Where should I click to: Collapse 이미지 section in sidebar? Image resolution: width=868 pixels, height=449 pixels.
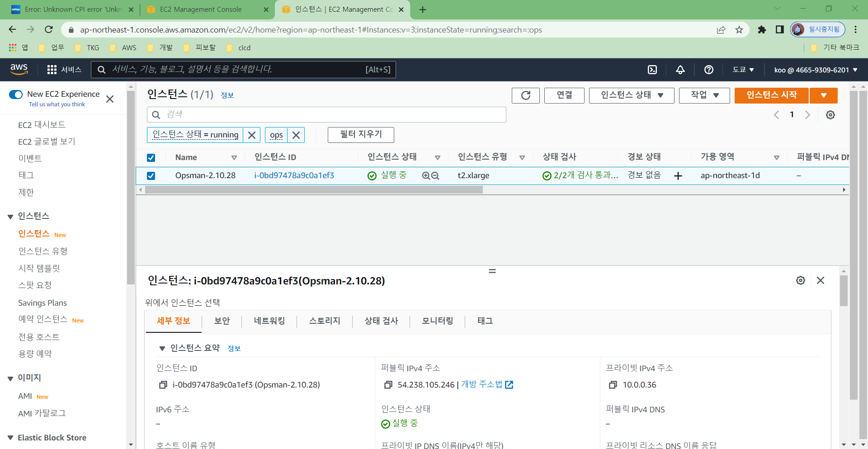(10, 378)
